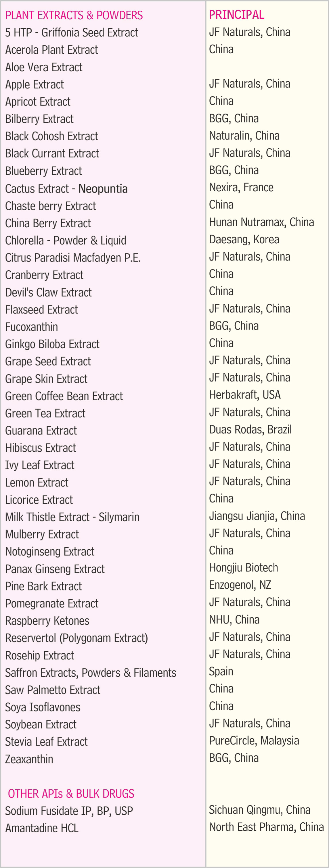Click Daesang, Korea principal
329x868 pixels.
(x=244, y=240)
